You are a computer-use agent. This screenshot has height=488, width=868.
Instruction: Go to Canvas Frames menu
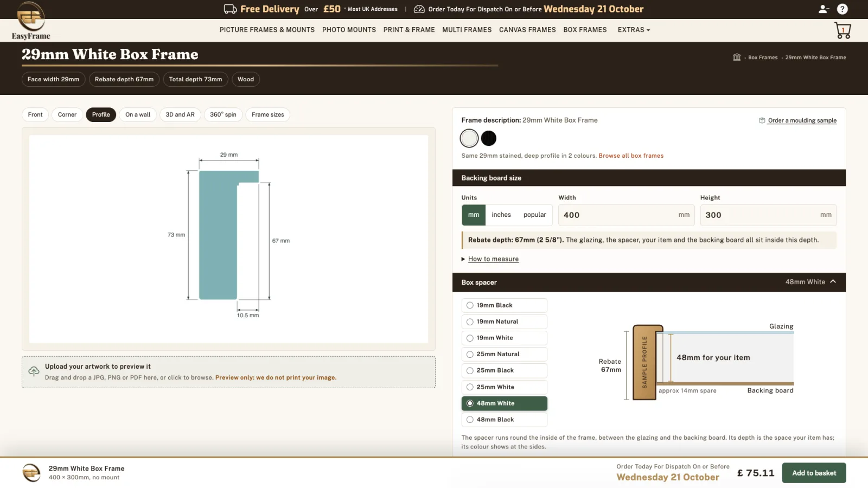click(527, 30)
